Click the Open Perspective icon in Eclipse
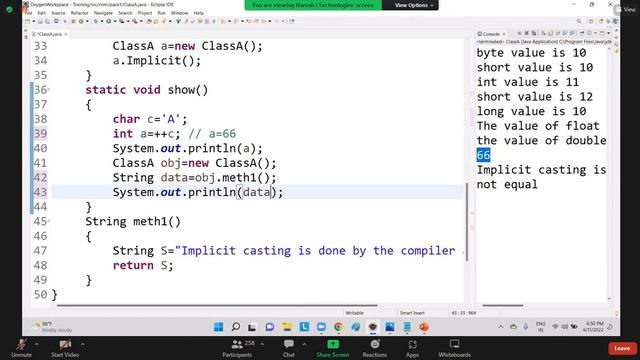The height and width of the screenshot is (360, 640). click(x=591, y=21)
